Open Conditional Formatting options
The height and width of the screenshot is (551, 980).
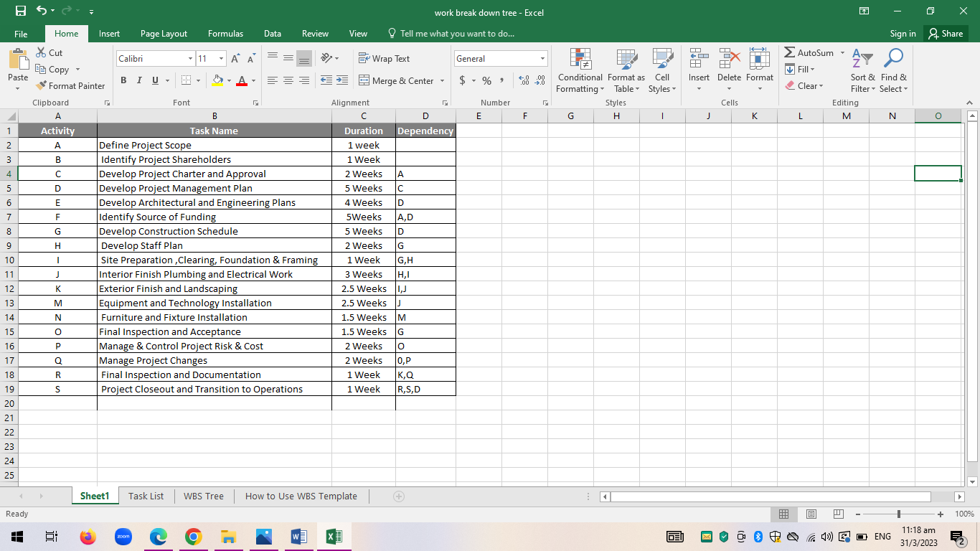click(x=580, y=71)
